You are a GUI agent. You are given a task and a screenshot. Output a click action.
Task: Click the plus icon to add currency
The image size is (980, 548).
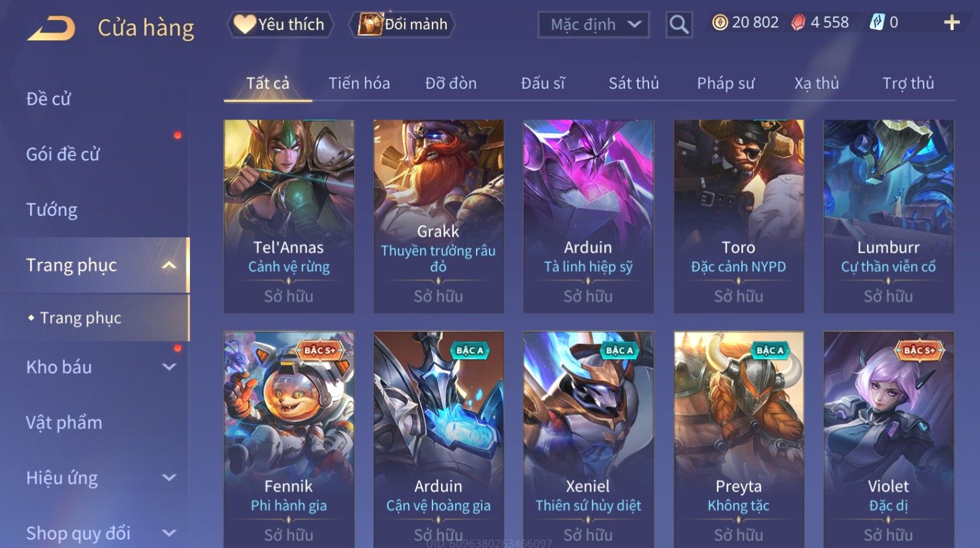tap(951, 23)
